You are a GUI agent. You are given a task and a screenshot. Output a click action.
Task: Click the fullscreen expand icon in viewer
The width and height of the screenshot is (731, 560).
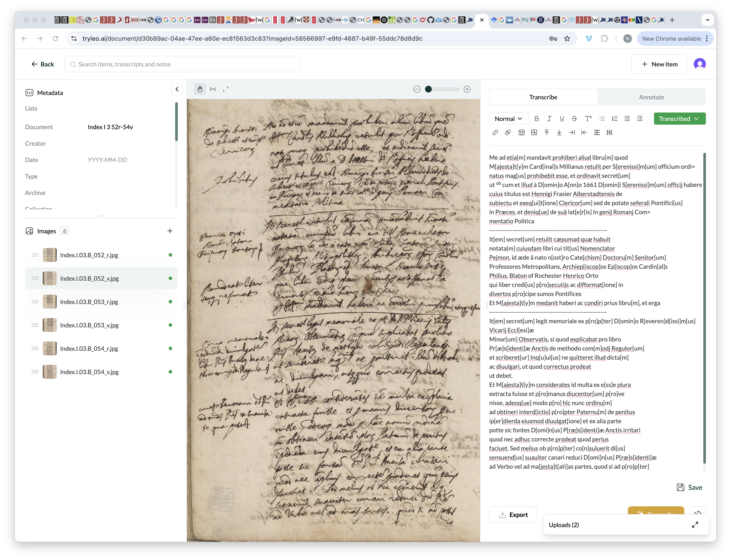226,89
